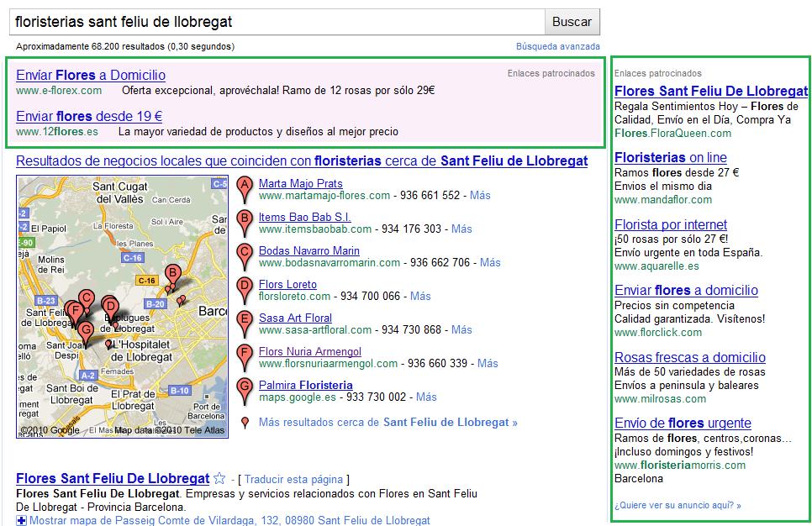The height and width of the screenshot is (526, 812).
Task: Click Mostrar mapa de Passeig Comte link
Action: (229, 520)
